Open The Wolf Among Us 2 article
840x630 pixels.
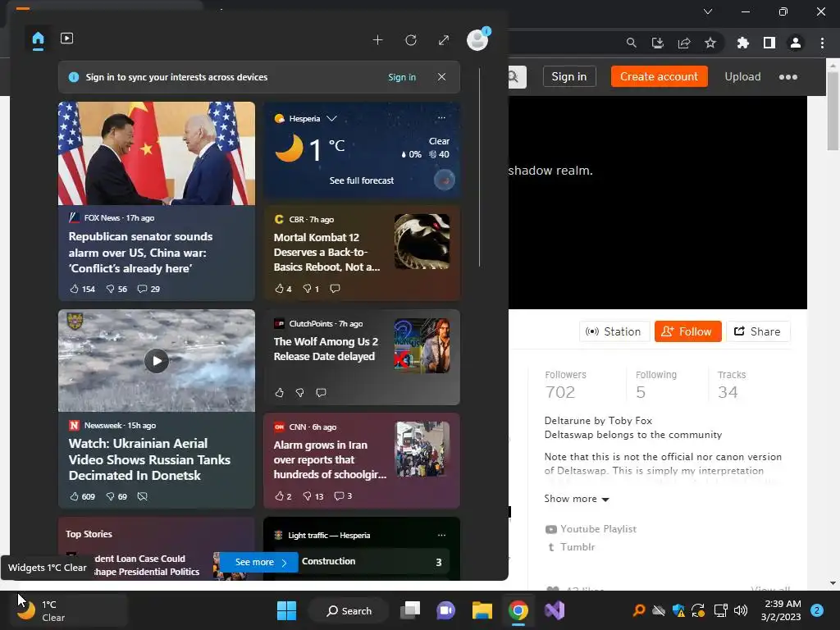click(x=326, y=349)
